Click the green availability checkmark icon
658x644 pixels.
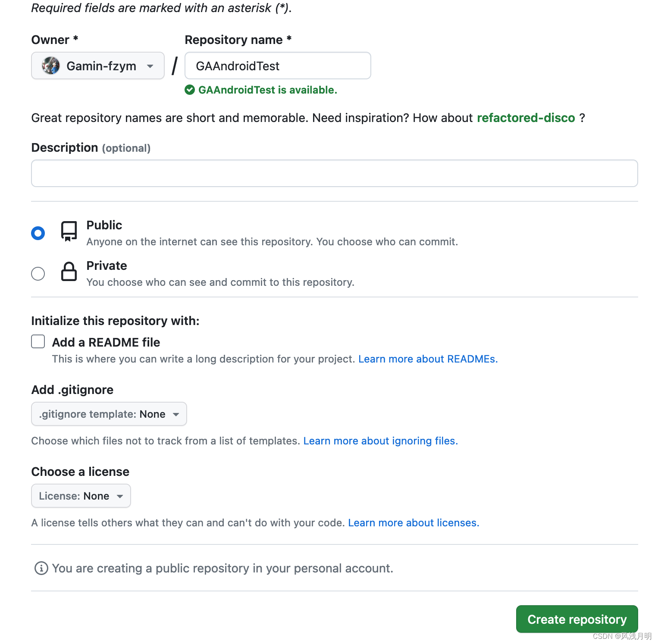point(190,90)
